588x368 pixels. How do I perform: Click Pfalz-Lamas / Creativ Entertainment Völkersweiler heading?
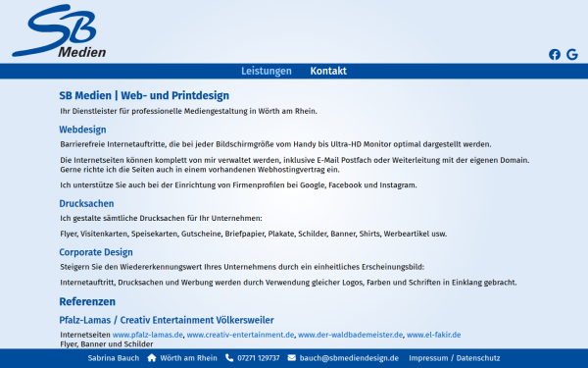tap(167, 320)
